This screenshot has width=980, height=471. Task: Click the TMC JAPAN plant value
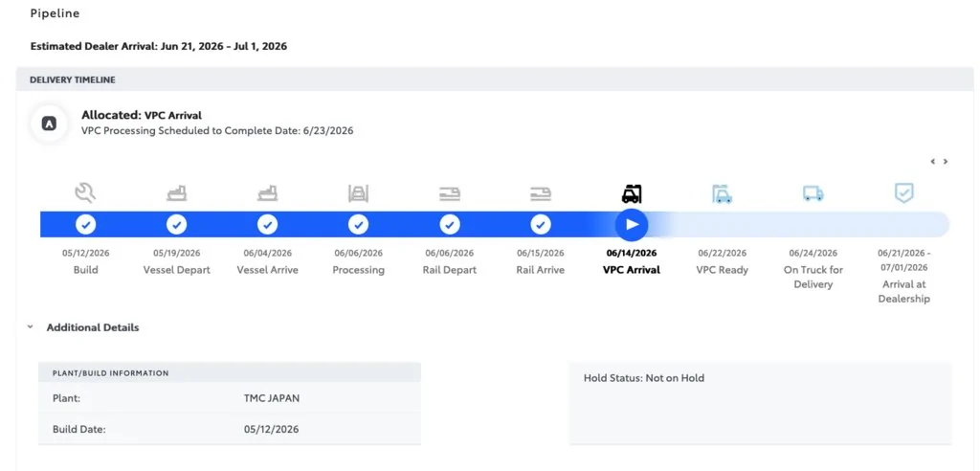click(271, 398)
